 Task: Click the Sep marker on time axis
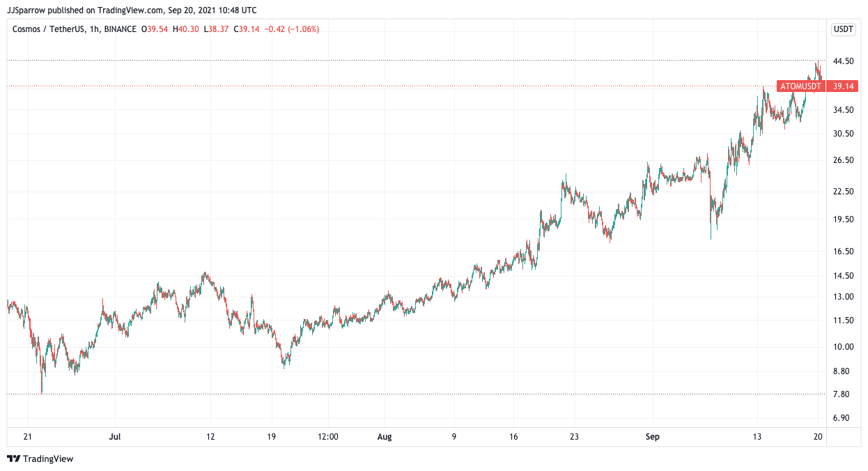[x=652, y=437]
